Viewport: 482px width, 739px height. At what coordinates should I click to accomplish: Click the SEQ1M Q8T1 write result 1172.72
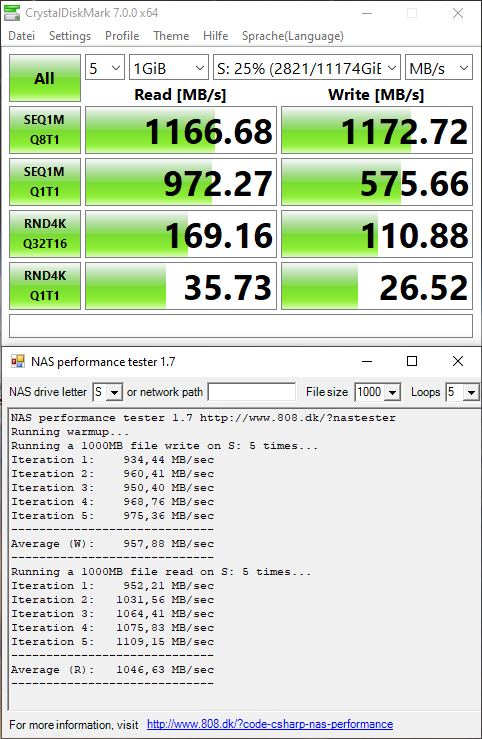377,130
